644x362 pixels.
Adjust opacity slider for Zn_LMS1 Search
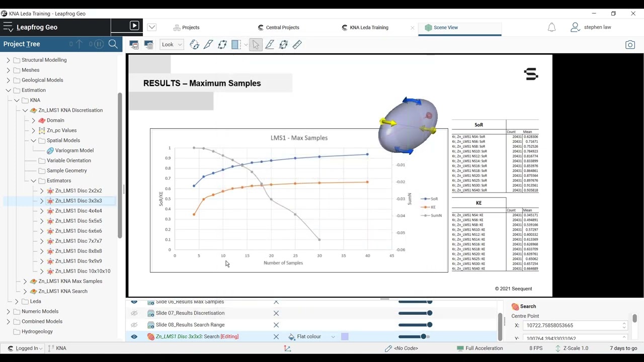click(x=415, y=336)
